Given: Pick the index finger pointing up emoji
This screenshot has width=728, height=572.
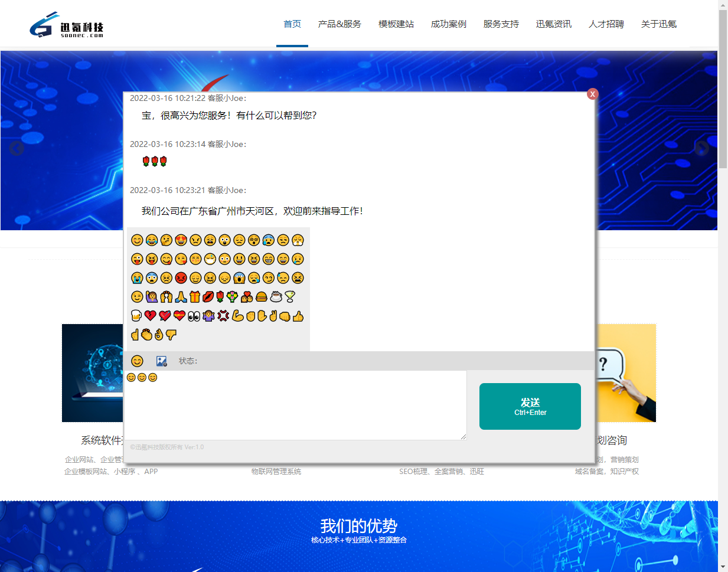Looking at the screenshot, I should click(x=135, y=335).
